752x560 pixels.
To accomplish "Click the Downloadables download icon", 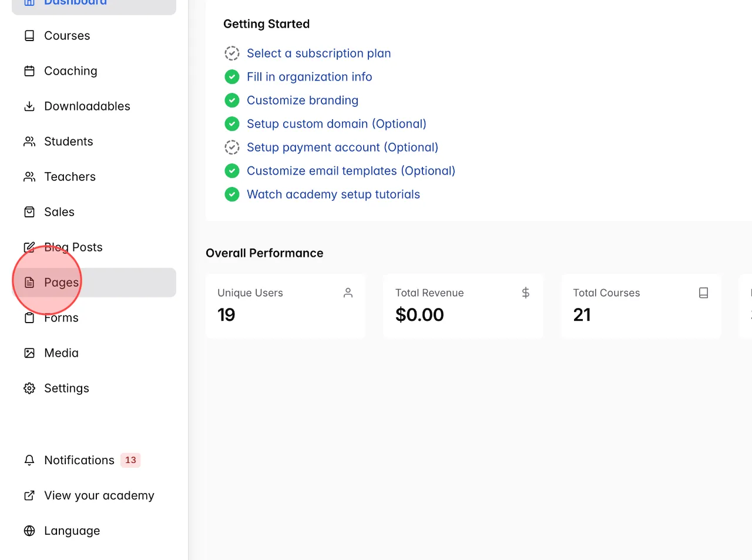I will coord(29,106).
